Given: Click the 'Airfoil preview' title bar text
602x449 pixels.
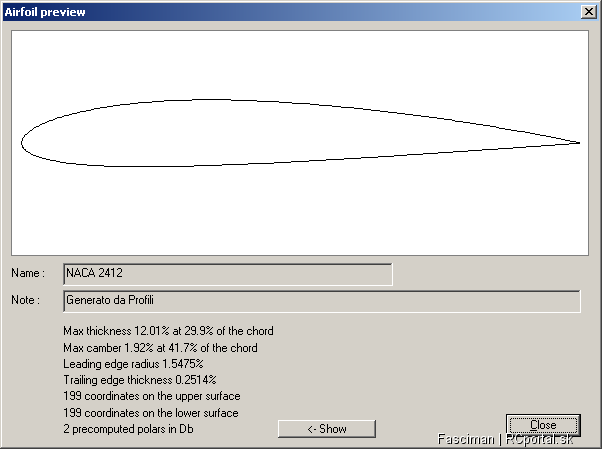Looking at the screenshot, I should pyautogui.click(x=45, y=12).
